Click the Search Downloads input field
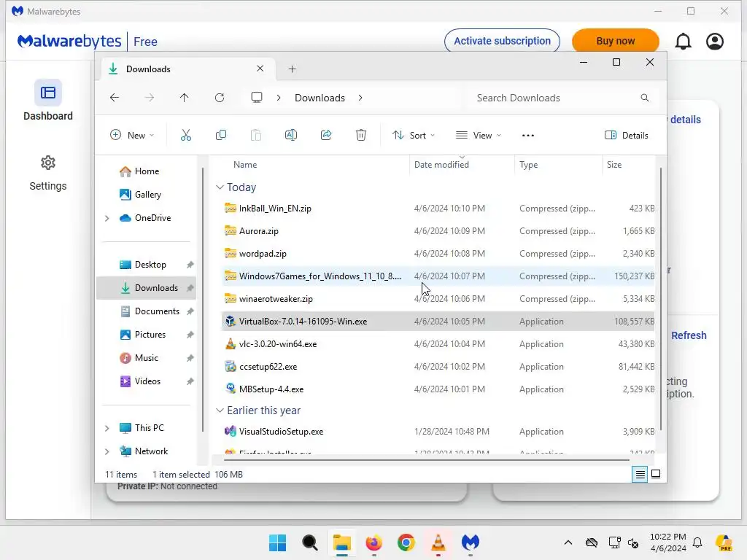Screen dimensions: 747x560 click(562, 98)
